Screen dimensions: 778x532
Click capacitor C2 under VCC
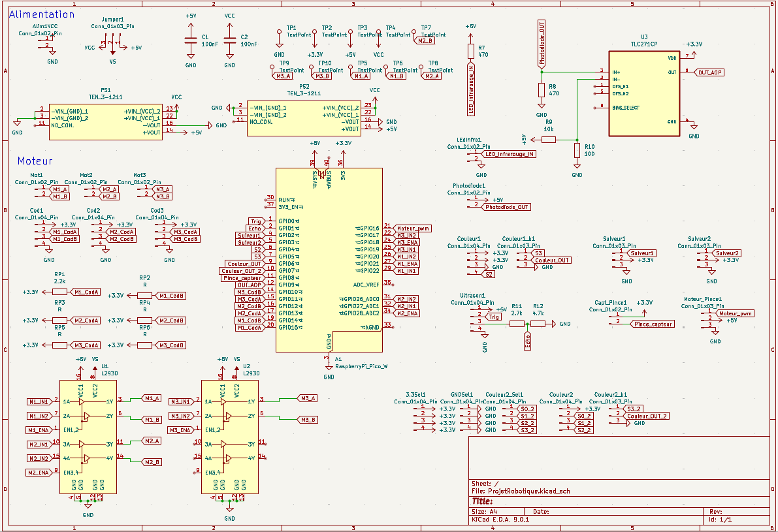point(230,40)
